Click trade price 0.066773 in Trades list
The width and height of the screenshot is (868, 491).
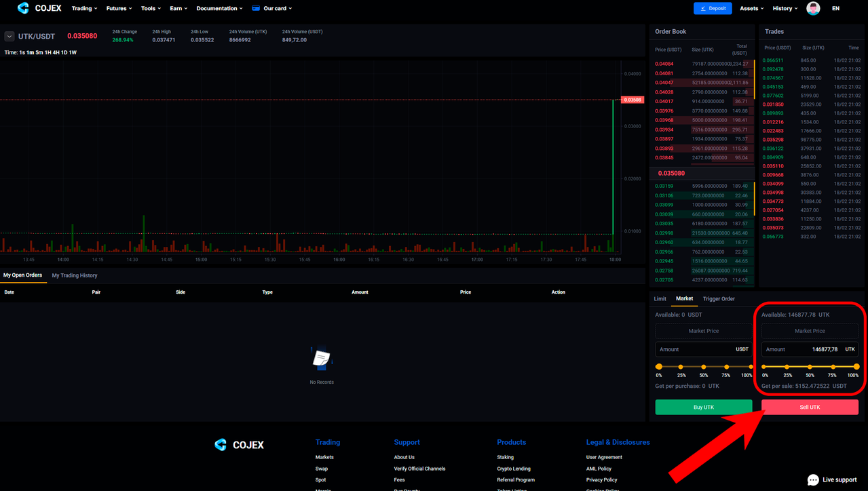pos(774,237)
